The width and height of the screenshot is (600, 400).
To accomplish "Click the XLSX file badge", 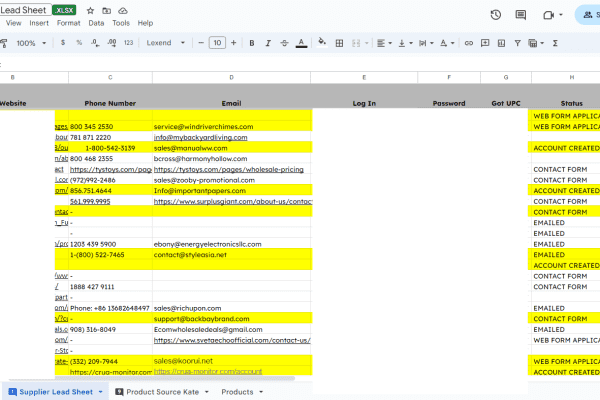I will coord(64,10).
